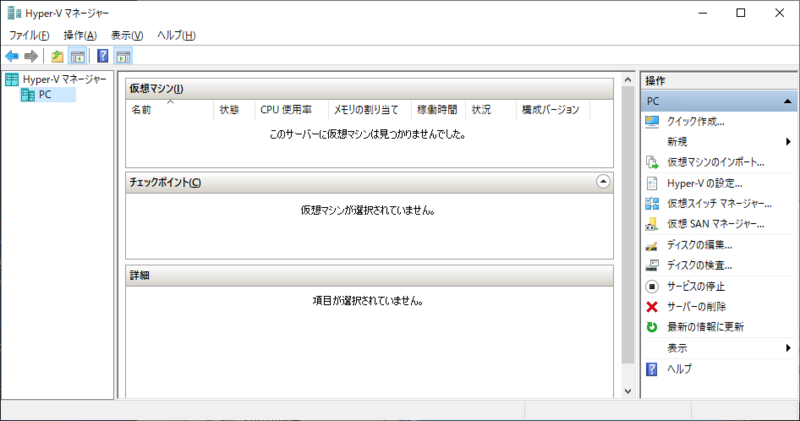Image resolution: width=800 pixels, height=421 pixels.
Task: Click サービスの停止 action link
Action: (x=696, y=286)
